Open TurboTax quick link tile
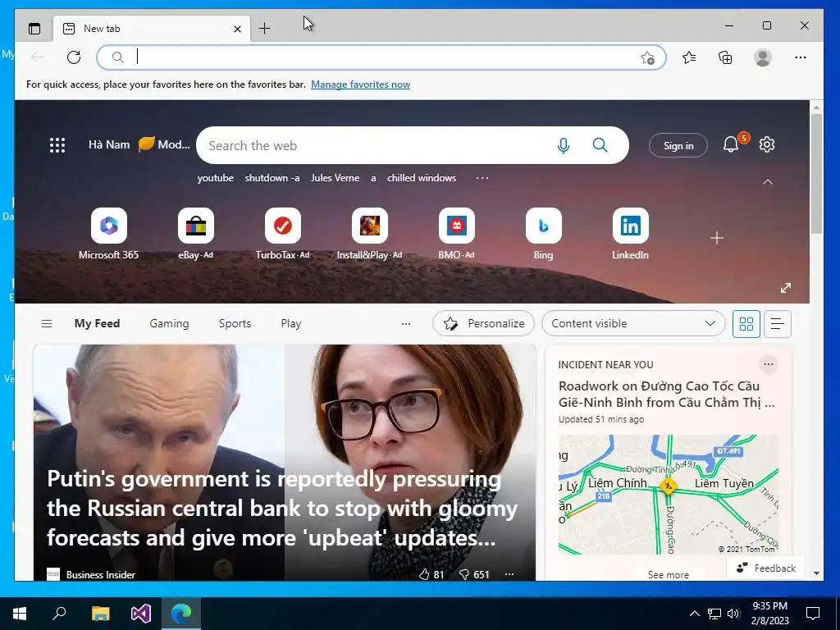 [282, 234]
